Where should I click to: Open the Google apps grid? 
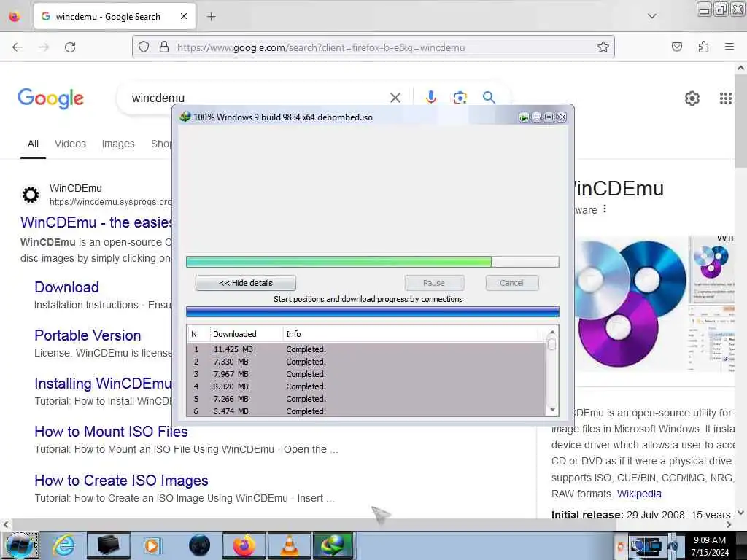725,98
